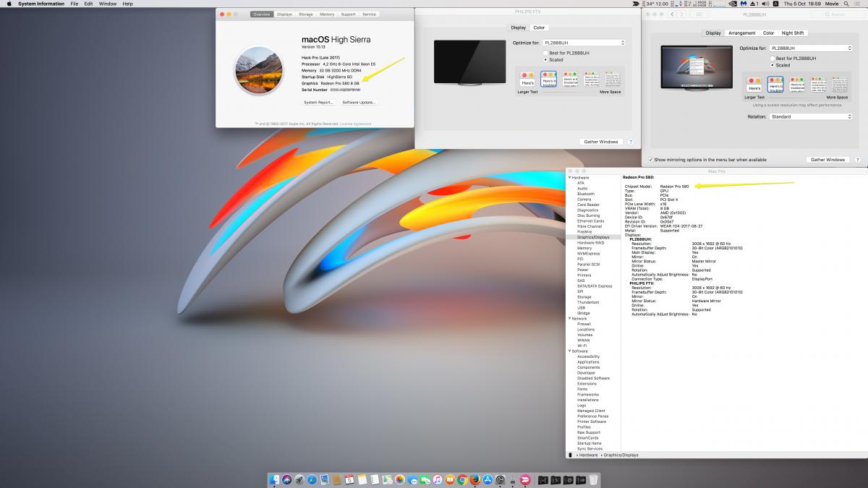The height and width of the screenshot is (488, 868).
Task: Collapse the Network section in the sidebar
Action: click(569, 318)
